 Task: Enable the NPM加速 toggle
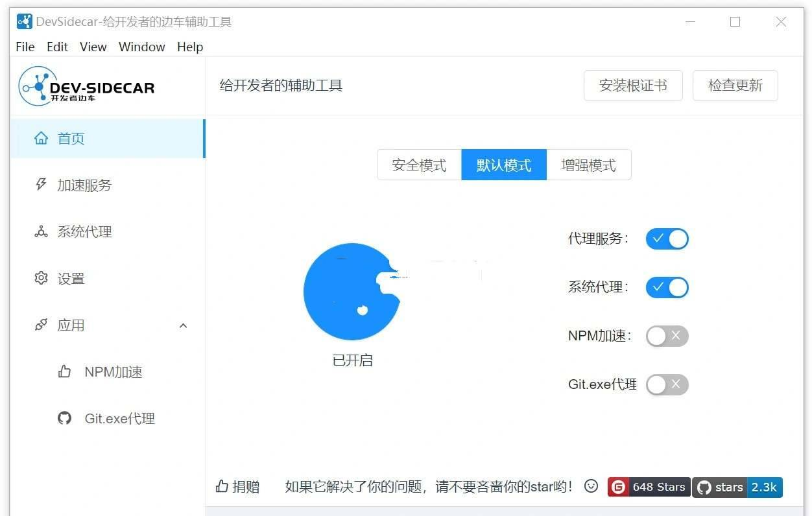(x=667, y=336)
